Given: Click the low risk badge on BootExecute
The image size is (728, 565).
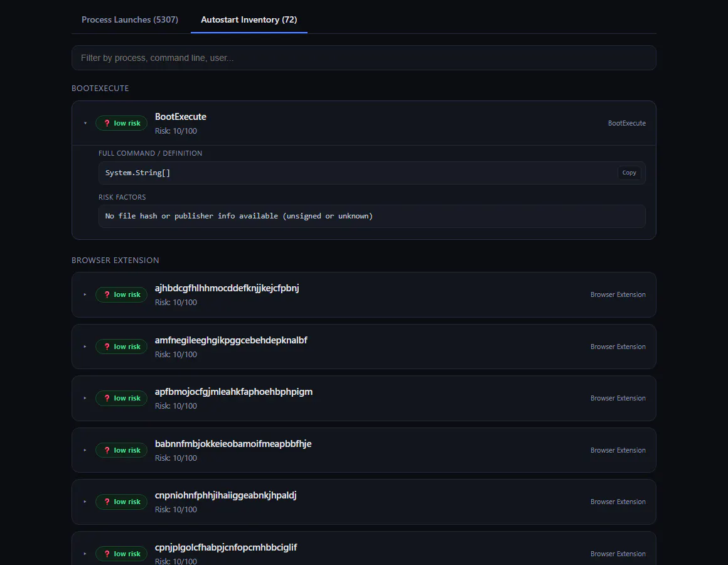Looking at the screenshot, I should point(121,123).
